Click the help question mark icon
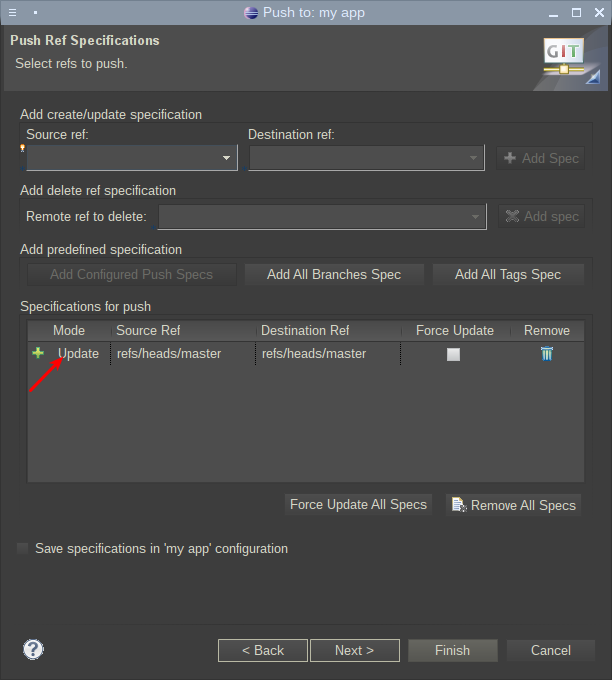The height and width of the screenshot is (680, 612). point(34,650)
